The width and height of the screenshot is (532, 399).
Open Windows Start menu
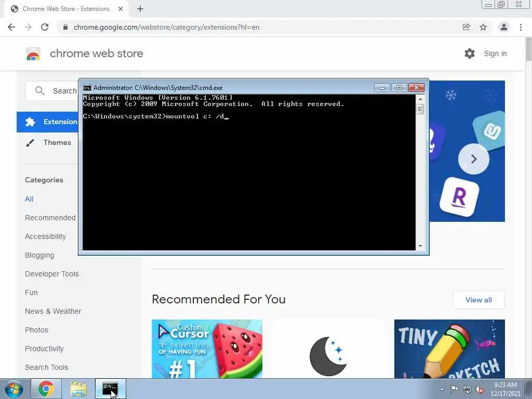pos(14,389)
